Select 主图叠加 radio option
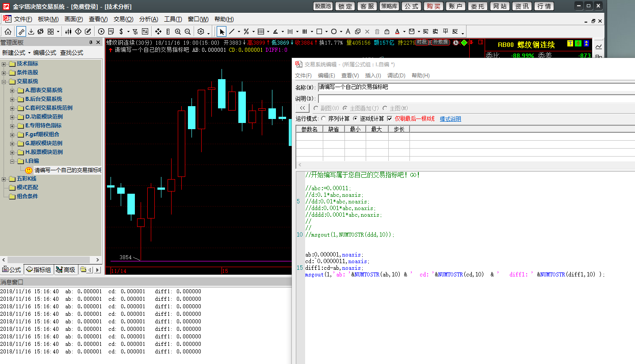This screenshot has width=635, height=364. click(345, 108)
